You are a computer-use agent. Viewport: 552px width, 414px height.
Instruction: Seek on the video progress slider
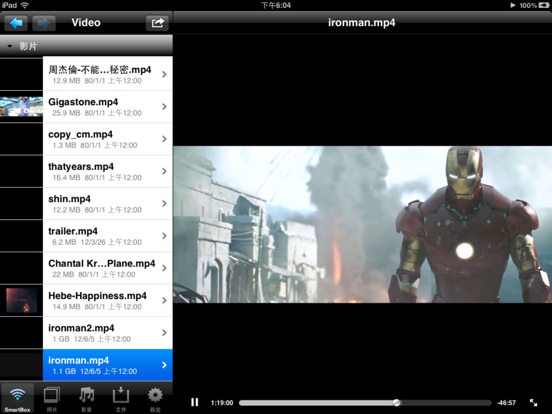pos(365,402)
